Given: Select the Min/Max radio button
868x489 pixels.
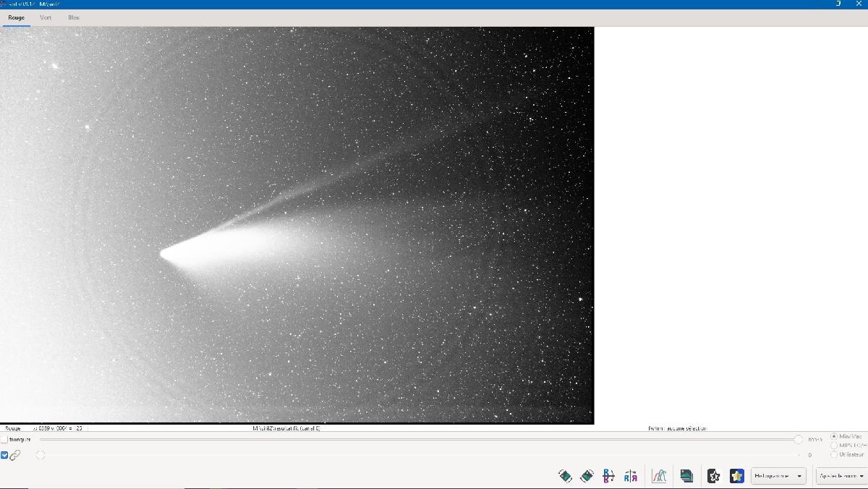Looking at the screenshot, I should tap(834, 436).
